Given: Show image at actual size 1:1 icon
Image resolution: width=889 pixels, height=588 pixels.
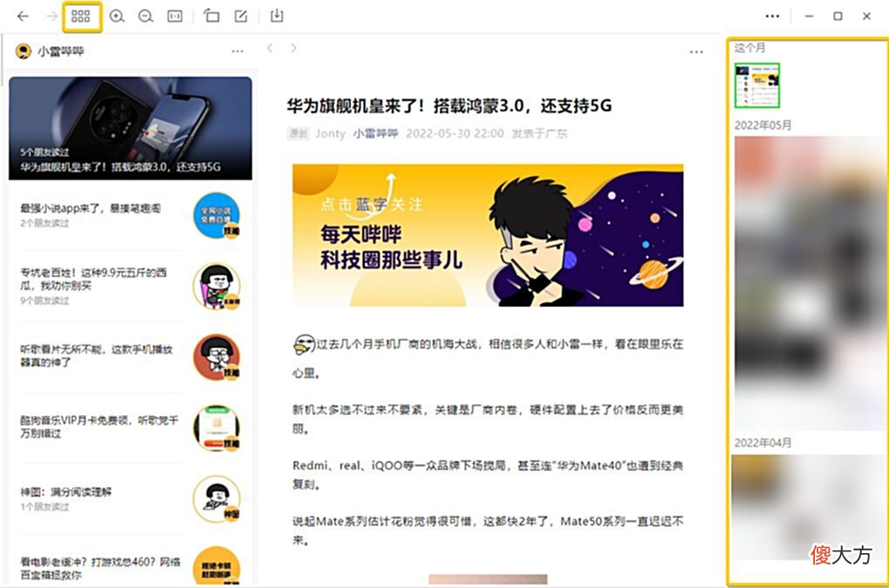Looking at the screenshot, I should 175,16.
